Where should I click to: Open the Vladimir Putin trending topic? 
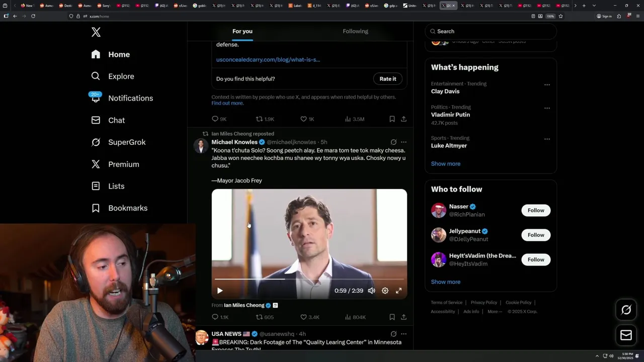(x=450, y=115)
